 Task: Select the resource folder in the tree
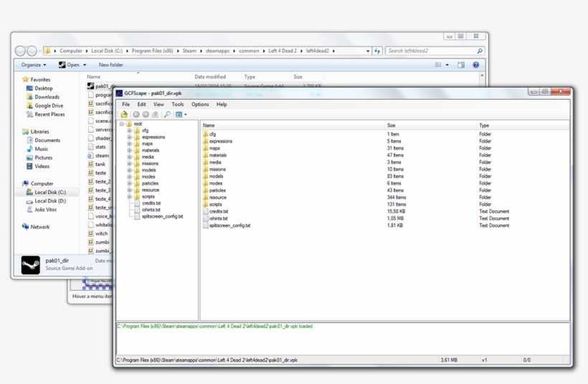tap(151, 190)
